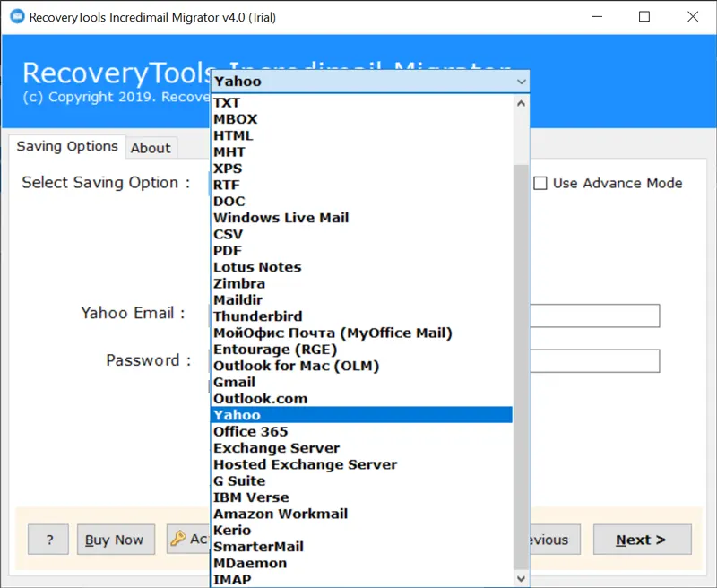Click the scroll up arrow in the list

click(x=522, y=103)
